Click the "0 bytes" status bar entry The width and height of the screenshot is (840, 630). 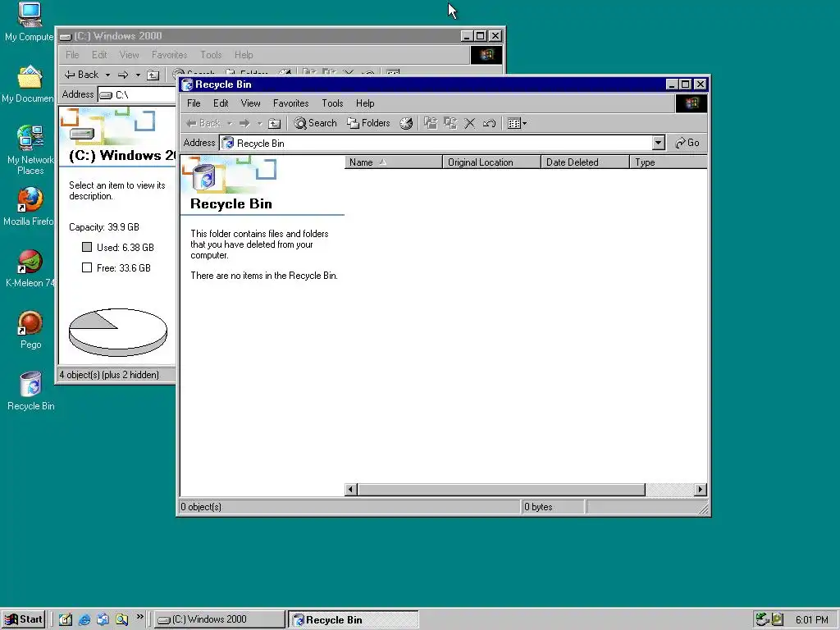tap(538, 507)
